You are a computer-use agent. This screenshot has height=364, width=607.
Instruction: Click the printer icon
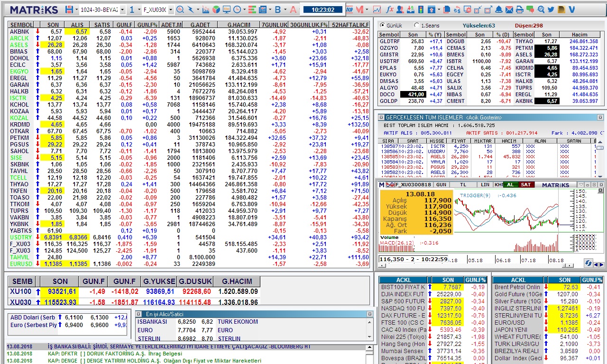[x=520, y=9]
